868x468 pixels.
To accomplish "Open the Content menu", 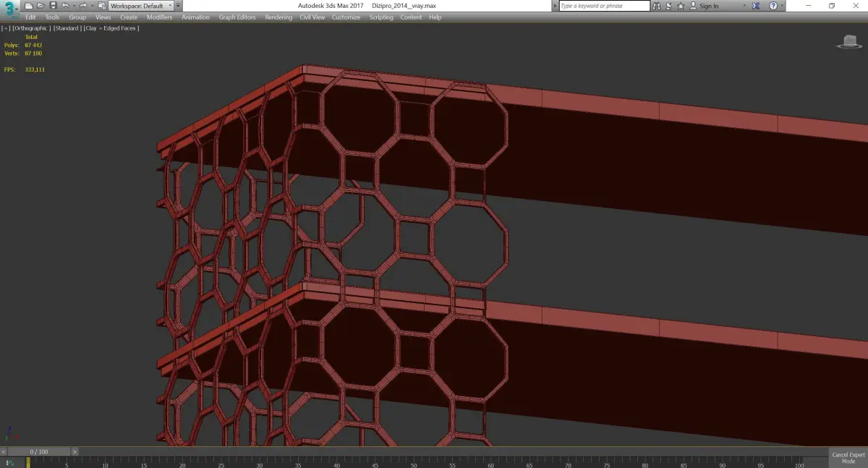I will click(411, 17).
